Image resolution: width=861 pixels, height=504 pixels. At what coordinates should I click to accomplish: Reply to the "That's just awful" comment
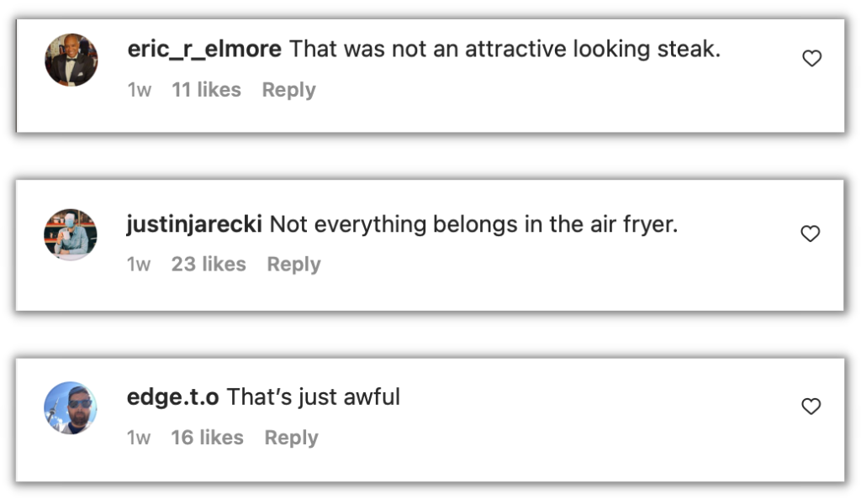pos(291,438)
